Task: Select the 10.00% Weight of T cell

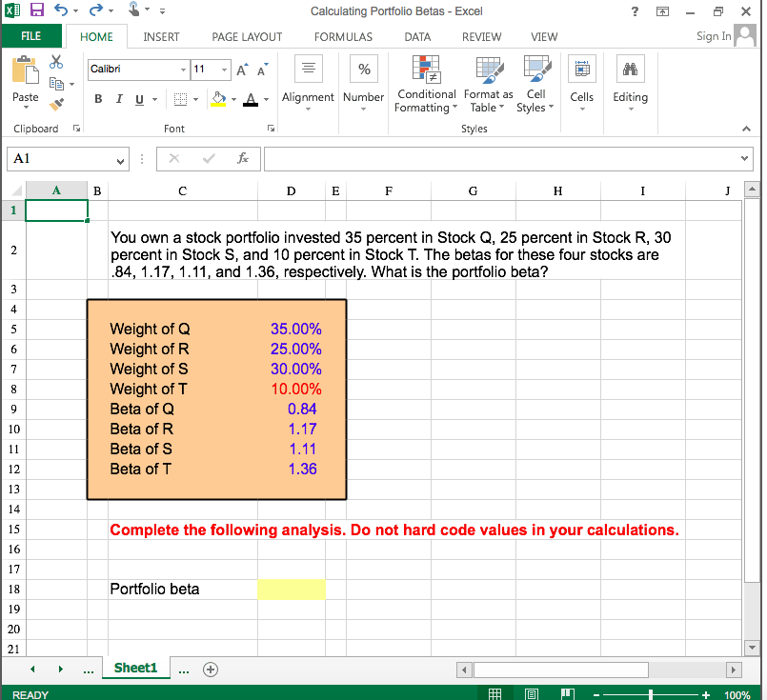Action: coord(292,390)
